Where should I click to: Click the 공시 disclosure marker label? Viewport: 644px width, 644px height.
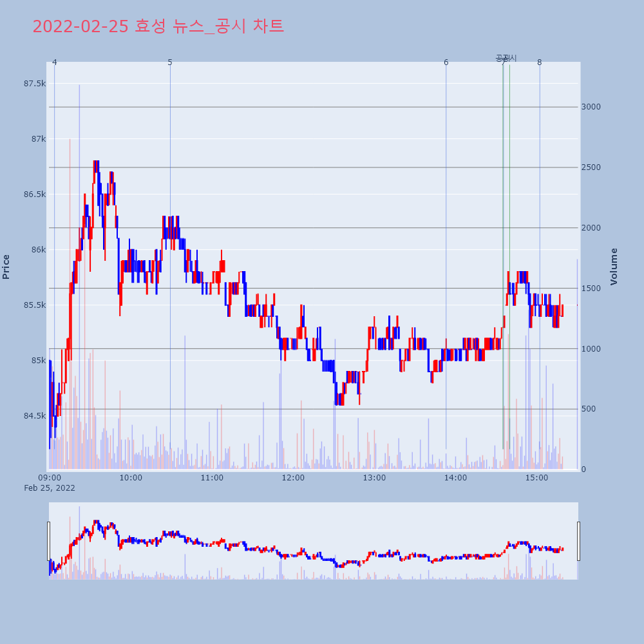(x=506, y=59)
